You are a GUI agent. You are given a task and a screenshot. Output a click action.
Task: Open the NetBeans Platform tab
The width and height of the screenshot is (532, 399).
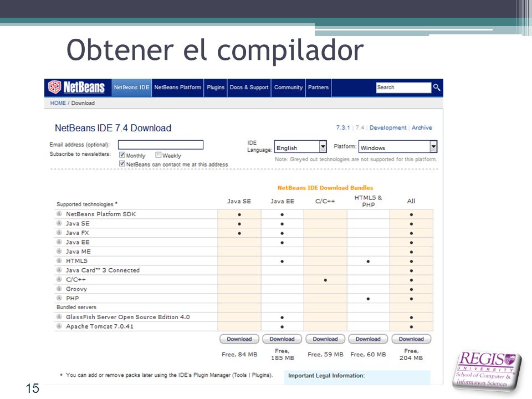tap(178, 88)
